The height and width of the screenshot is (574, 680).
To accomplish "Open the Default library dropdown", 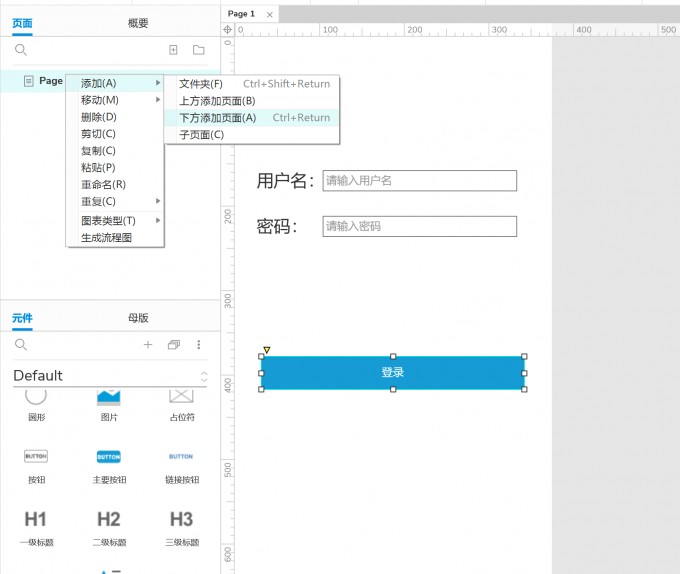I will pos(110,375).
